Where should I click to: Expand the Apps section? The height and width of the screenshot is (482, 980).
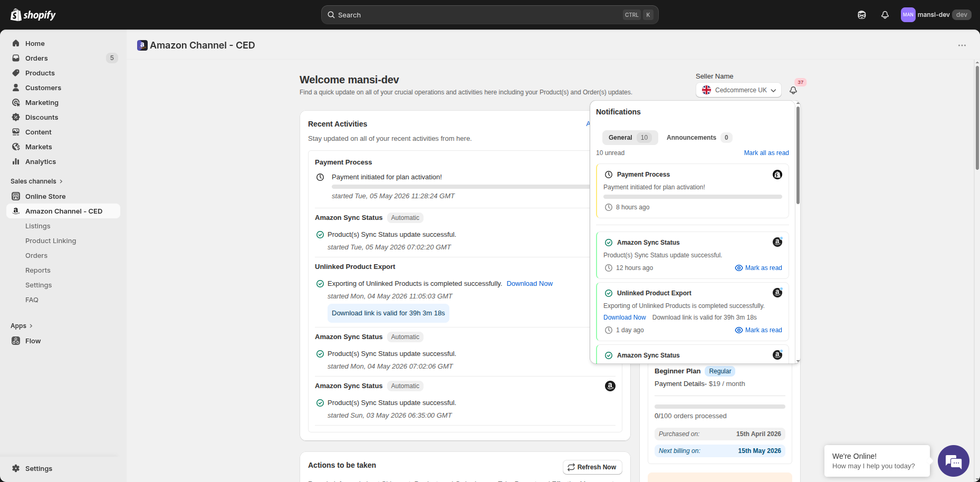[22, 325]
